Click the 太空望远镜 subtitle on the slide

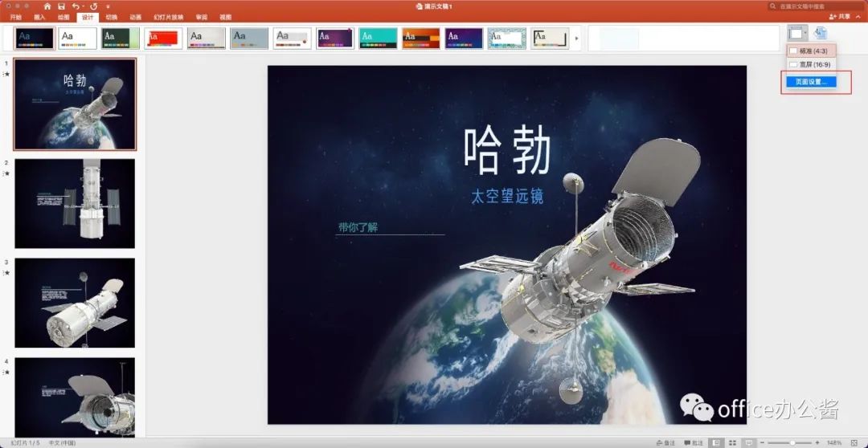click(x=507, y=196)
